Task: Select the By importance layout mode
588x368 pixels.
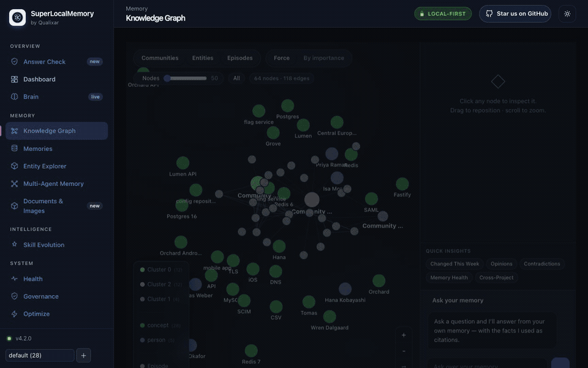Action: tap(323, 58)
